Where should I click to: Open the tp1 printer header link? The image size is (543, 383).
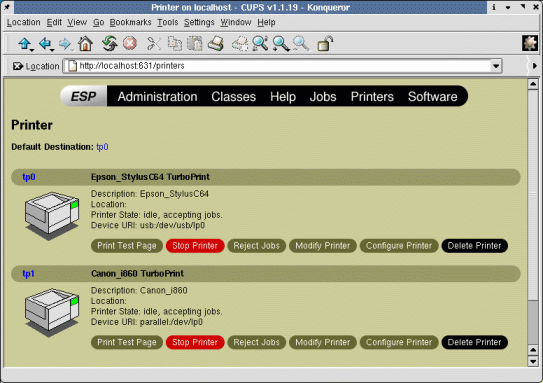tap(28, 274)
